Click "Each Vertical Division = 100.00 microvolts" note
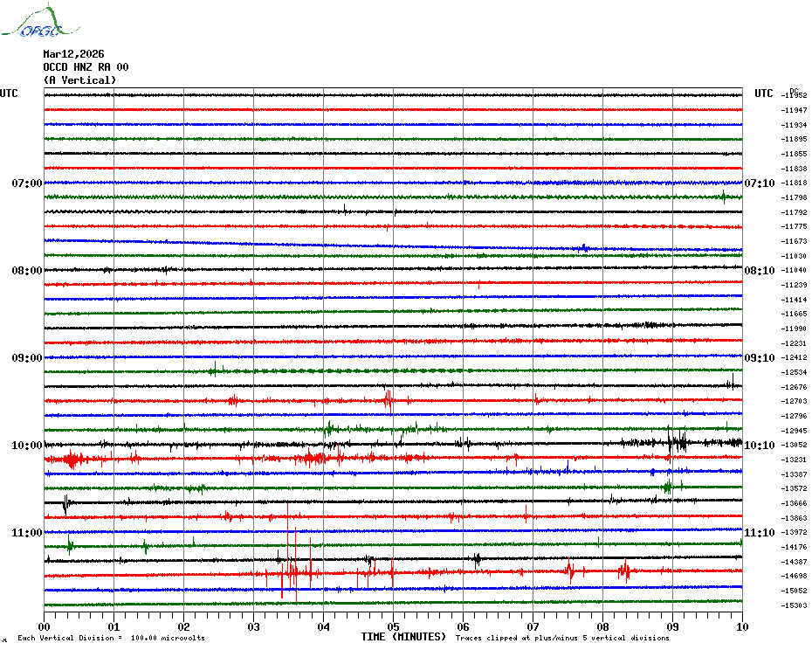Viewport: 812px width, 650px height. pos(112,638)
